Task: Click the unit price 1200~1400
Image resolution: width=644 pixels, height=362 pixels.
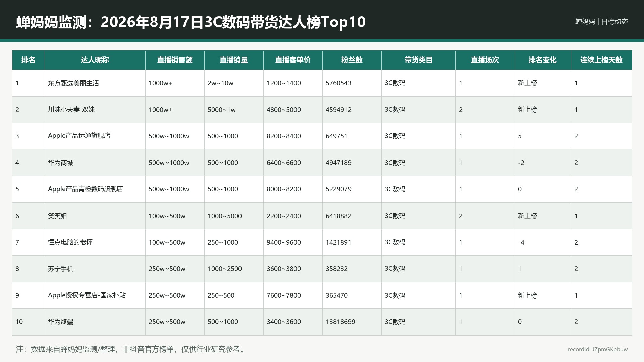Action: point(284,83)
